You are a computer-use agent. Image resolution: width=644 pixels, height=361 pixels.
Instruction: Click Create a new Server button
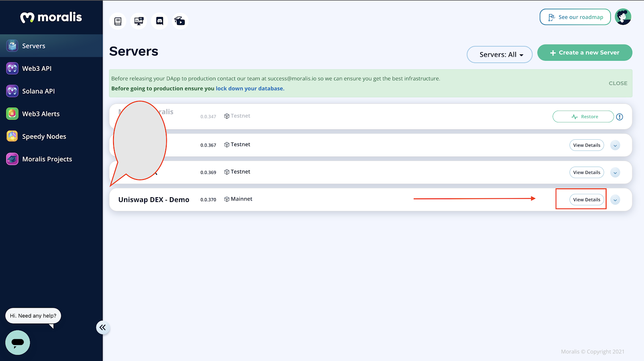click(x=585, y=53)
